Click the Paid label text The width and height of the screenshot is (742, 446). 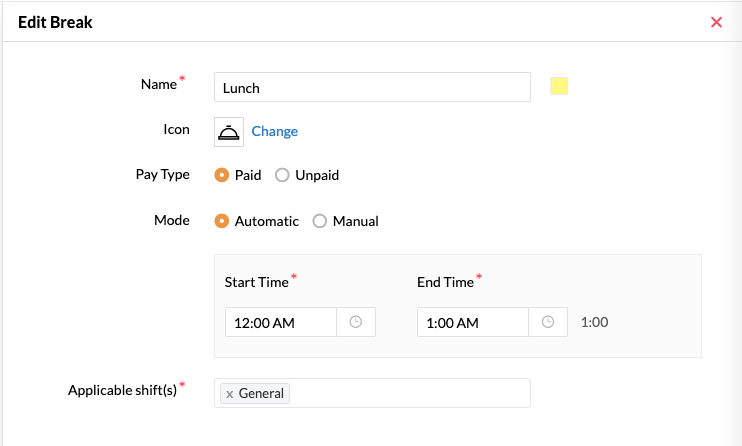pyautogui.click(x=248, y=175)
